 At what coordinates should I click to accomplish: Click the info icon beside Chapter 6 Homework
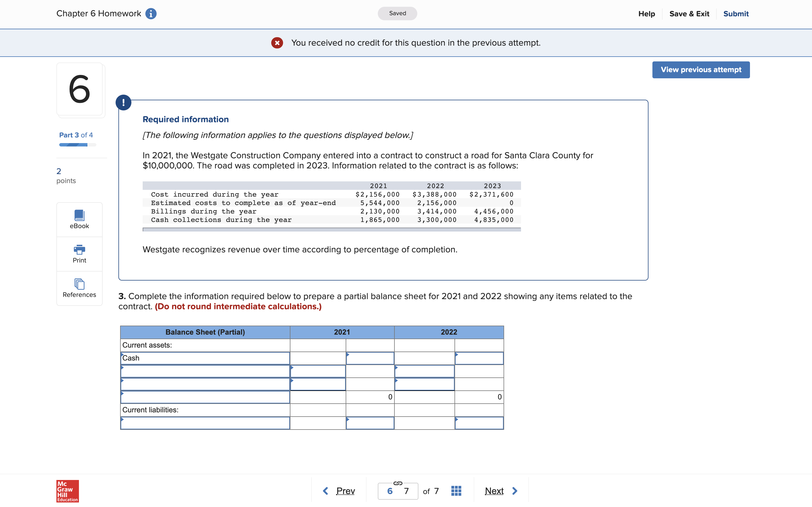pyautogui.click(x=151, y=14)
